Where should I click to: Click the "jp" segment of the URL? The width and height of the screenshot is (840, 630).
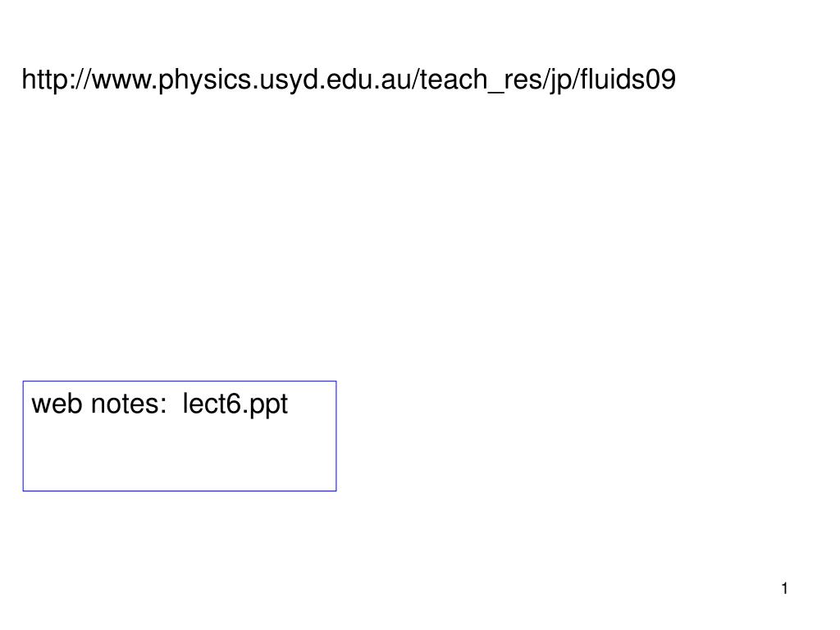pyautogui.click(x=561, y=80)
